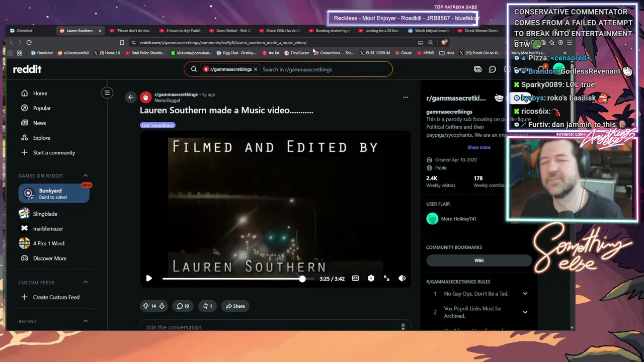Remove the r/gammasecretkings search filter
This screenshot has width=644, height=362.
(256, 69)
